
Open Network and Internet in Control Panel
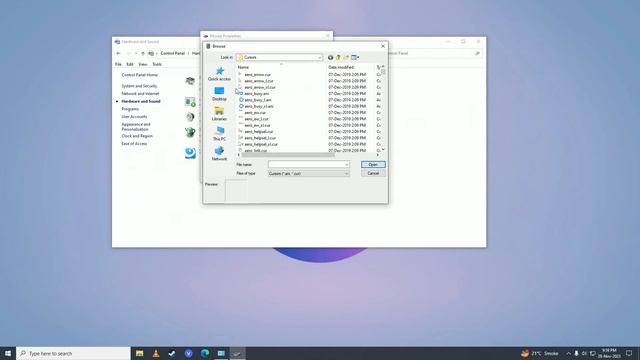click(x=140, y=93)
